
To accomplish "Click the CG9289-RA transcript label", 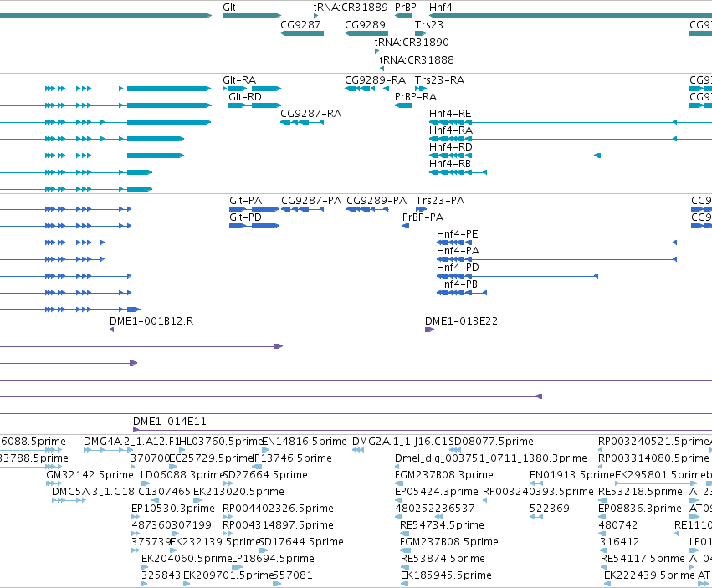I will [375, 80].
